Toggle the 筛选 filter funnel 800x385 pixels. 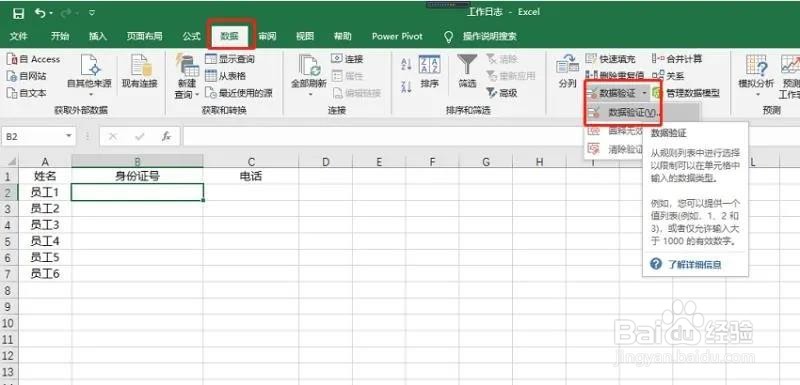[x=467, y=71]
